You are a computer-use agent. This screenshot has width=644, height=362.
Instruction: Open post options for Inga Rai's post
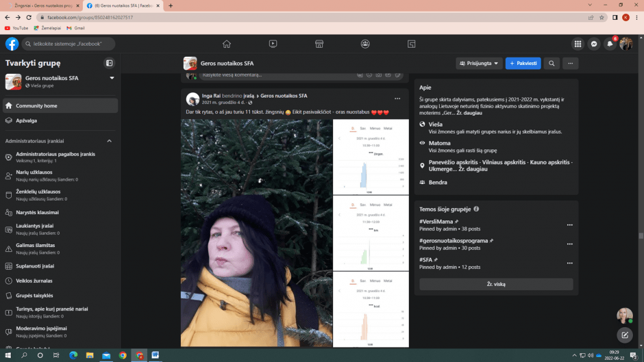pos(397,99)
